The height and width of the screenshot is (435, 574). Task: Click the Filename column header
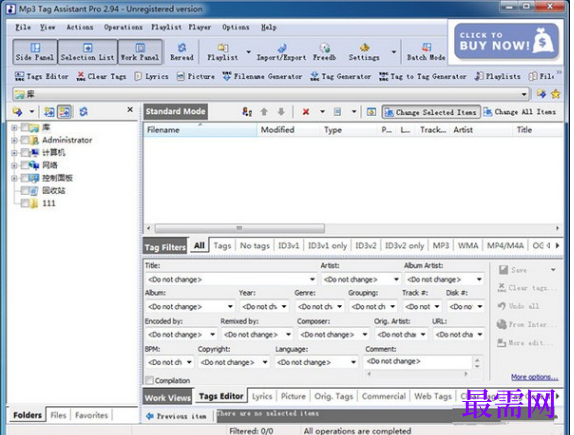tap(200, 130)
